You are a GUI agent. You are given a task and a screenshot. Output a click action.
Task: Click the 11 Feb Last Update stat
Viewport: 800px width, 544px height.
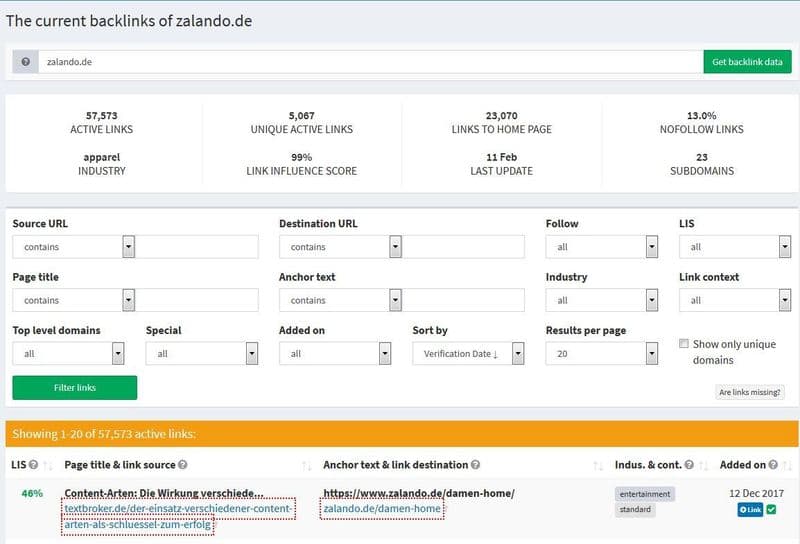pyautogui.click(x=502, y=164)
